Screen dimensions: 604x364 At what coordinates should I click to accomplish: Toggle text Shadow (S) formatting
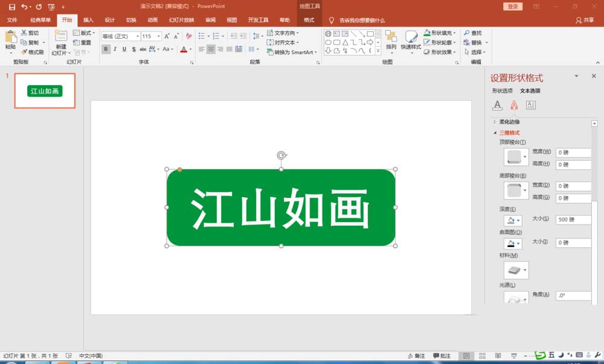click(133, 49)
